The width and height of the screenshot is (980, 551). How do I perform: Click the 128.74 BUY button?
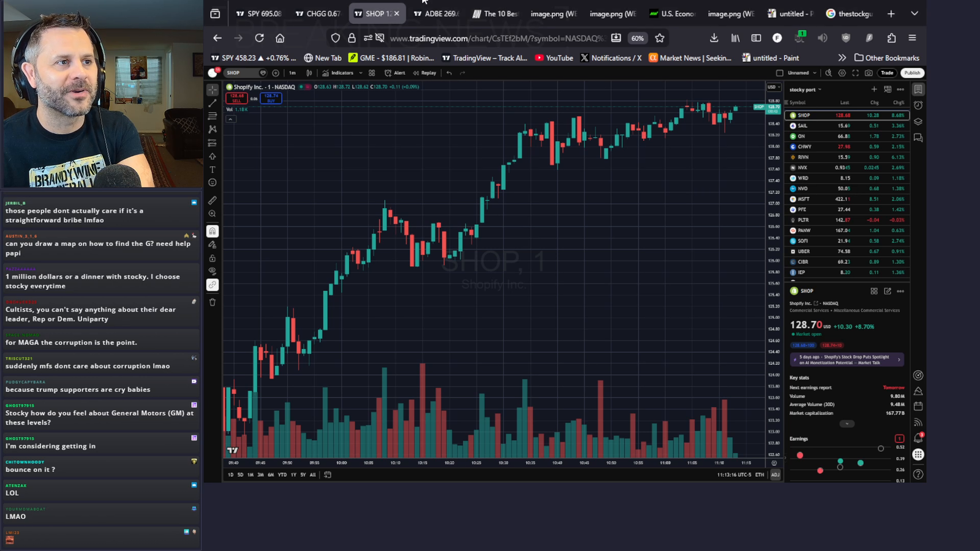pyautogui.click(x=271, y=98)
